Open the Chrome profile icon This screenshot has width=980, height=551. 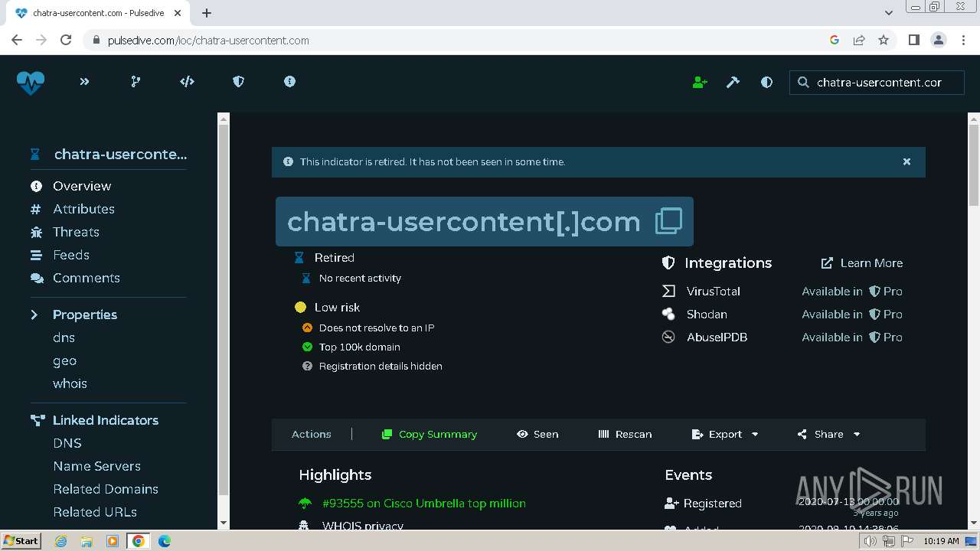coord(938,40)
